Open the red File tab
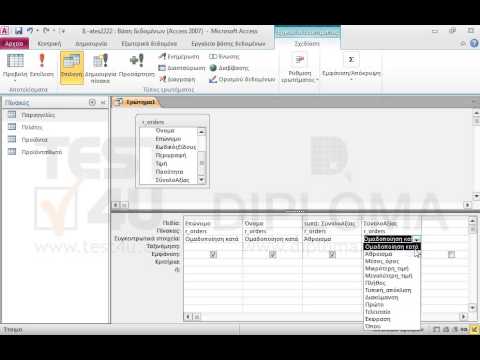Image resolution: width=480 pixels, height=360 pixels. click(14, 44)
